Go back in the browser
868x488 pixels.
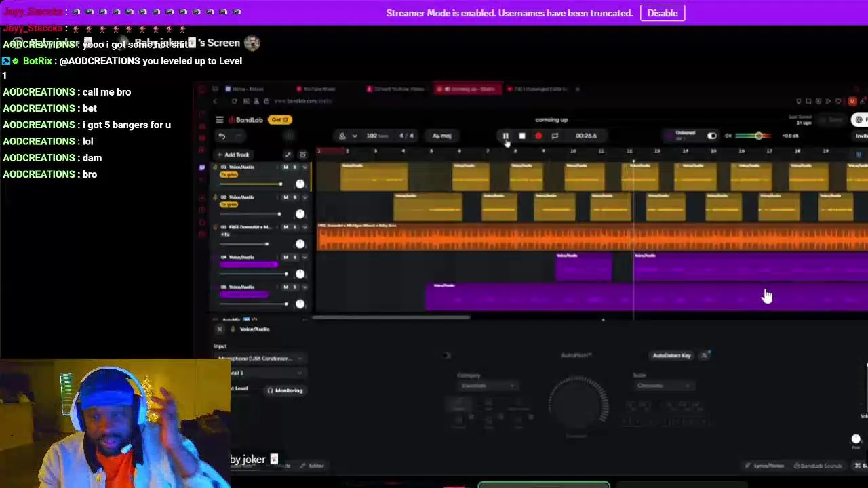[215, 102]
